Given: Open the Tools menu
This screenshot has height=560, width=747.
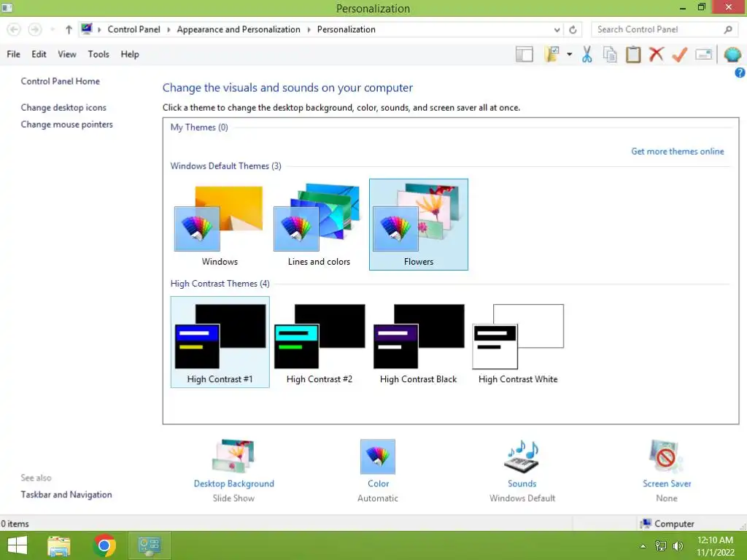Looking at the screenshot, I should click(98, 54).
